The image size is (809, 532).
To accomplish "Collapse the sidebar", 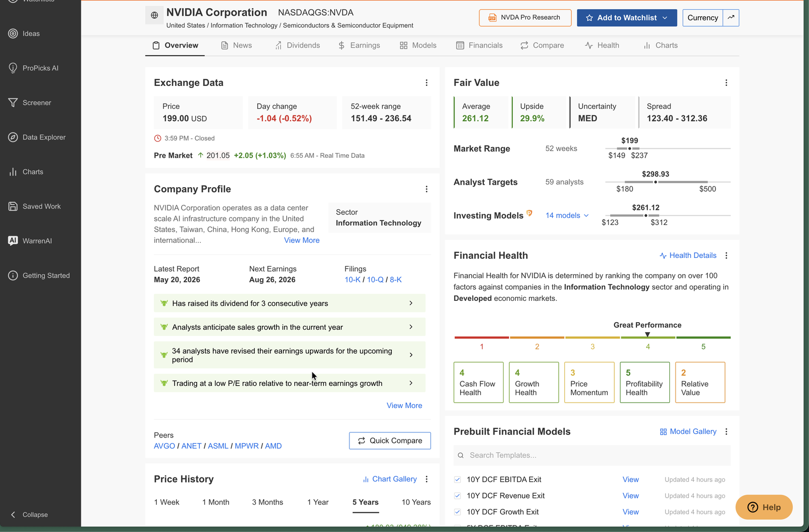I will coord(29,514).
